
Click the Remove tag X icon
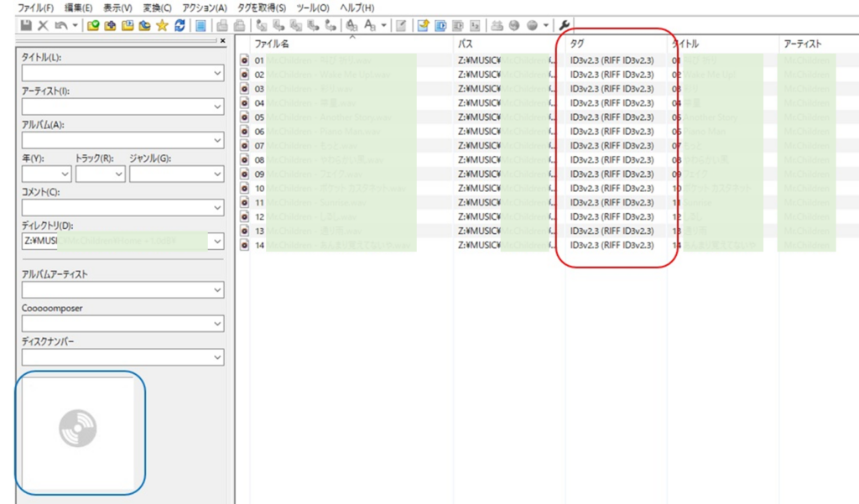click(x=43, y=25)
